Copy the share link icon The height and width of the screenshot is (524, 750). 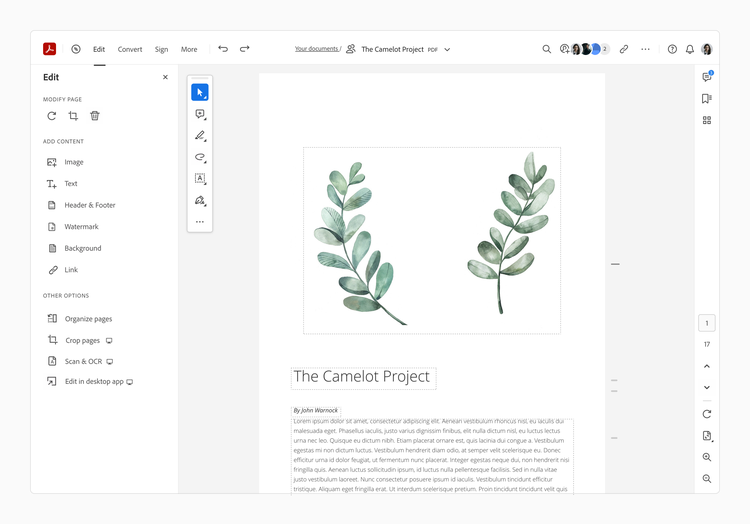coord(624,49)
